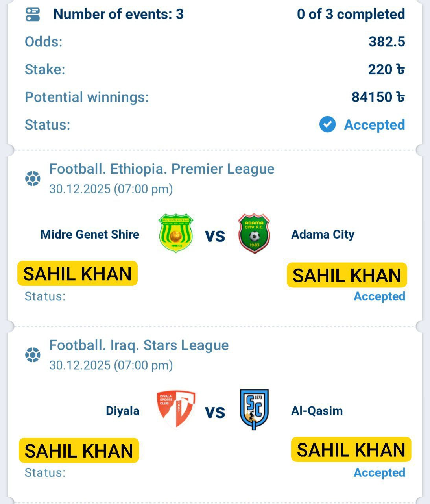Select the Adama City team name
Viewport: 430px width, 504px height.
tap(323, 235)
